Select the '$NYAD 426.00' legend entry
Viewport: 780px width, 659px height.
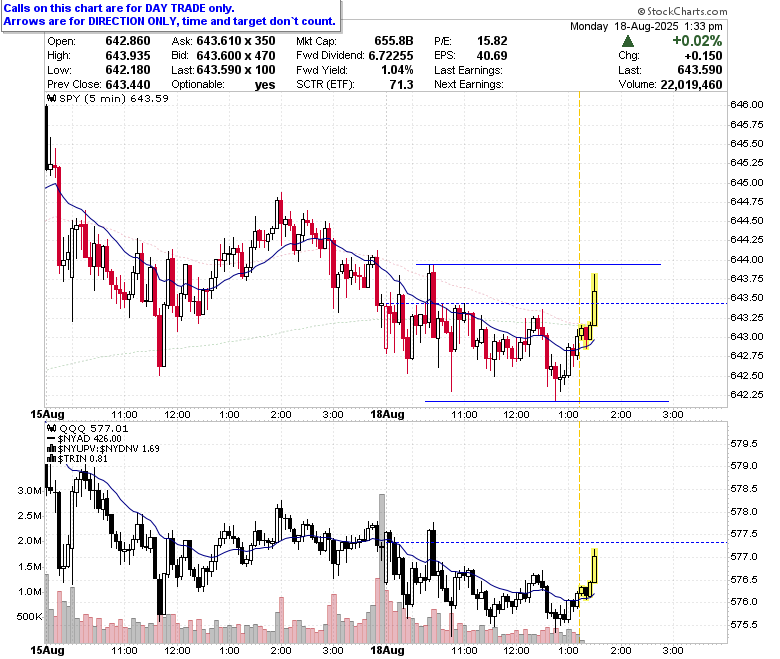[90, 439]
